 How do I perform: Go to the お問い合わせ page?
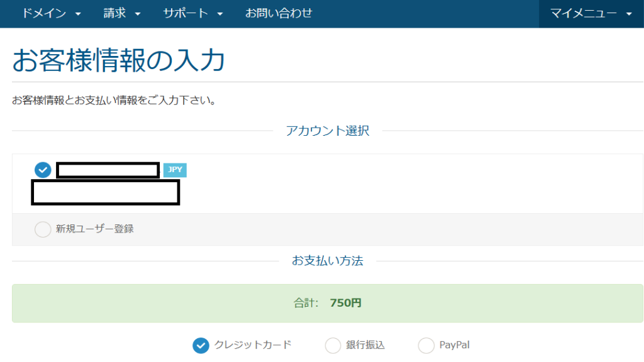tap(279, 13)
